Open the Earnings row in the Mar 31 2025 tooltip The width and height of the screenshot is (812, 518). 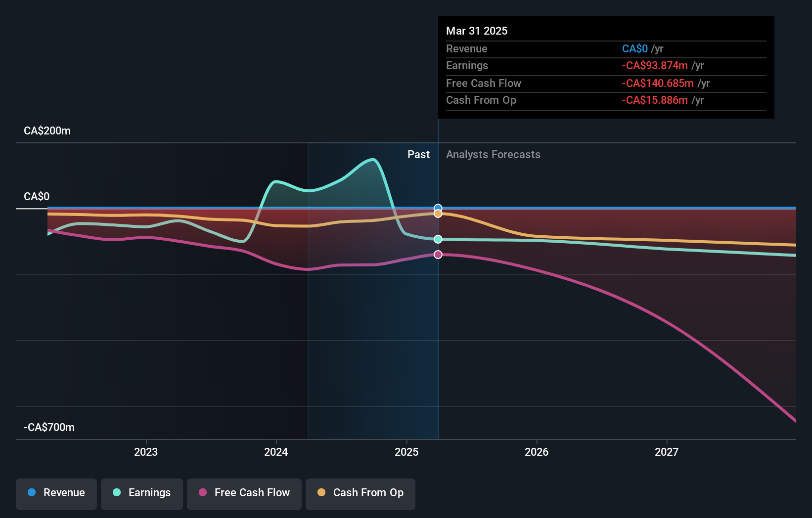[x=606, y=65]
